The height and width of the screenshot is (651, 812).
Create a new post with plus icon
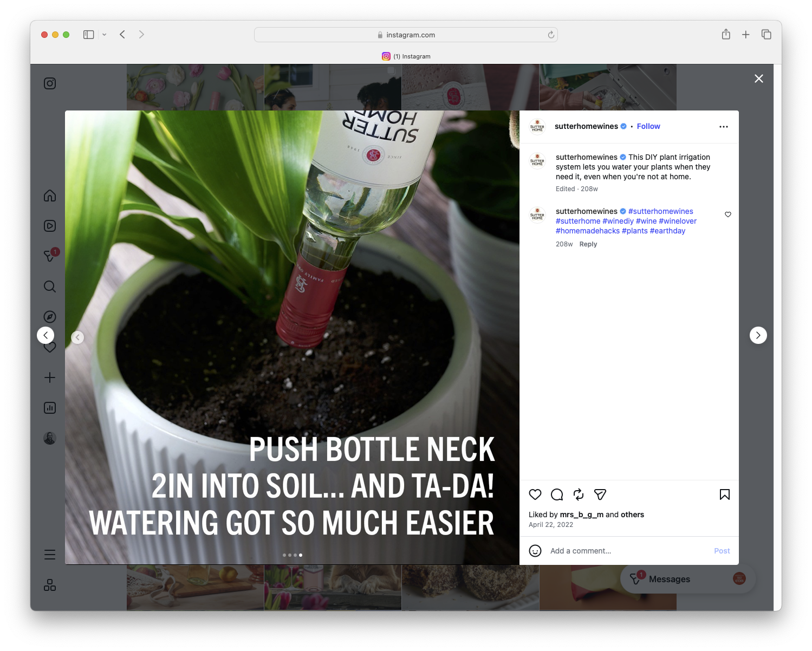tap(49, 377)
